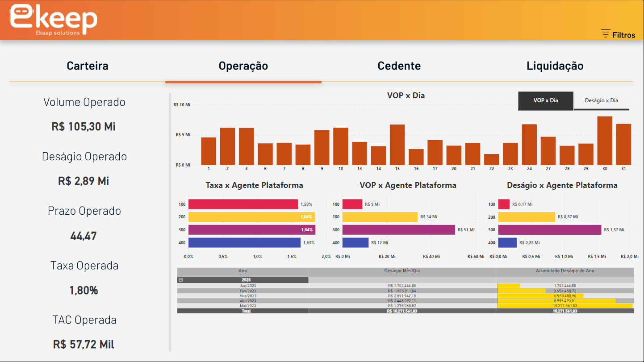Click the 8.996.493,01 accumulated value
Screen dimensions: 644x362
pyautogui.click(x=565, y=301)
